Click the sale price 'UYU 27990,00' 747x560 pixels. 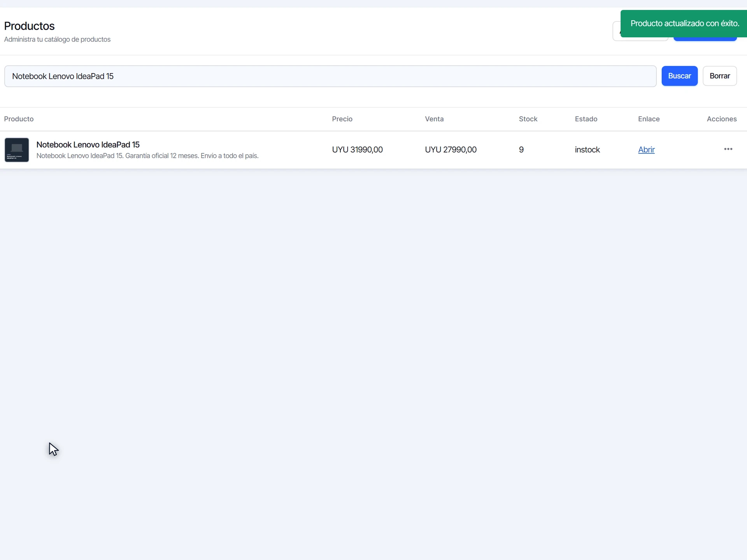(x=451, y=150)
